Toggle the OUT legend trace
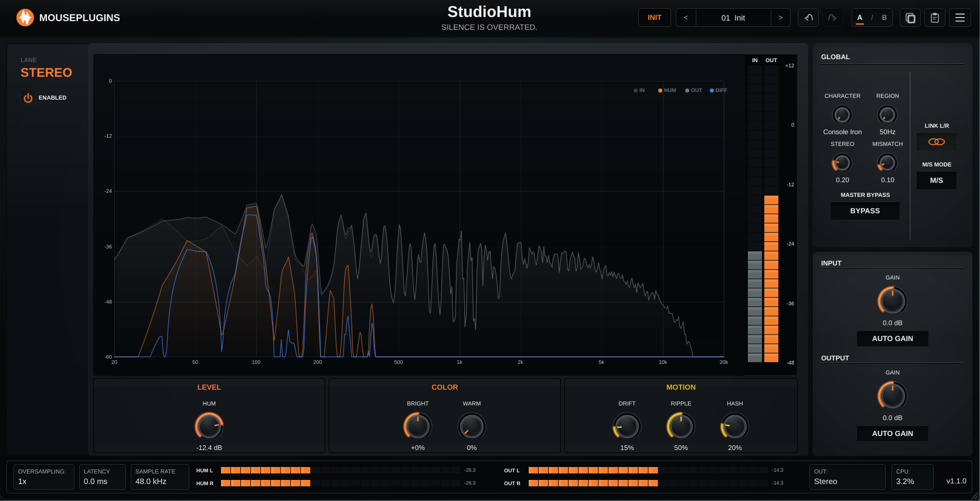 (693, 90)
